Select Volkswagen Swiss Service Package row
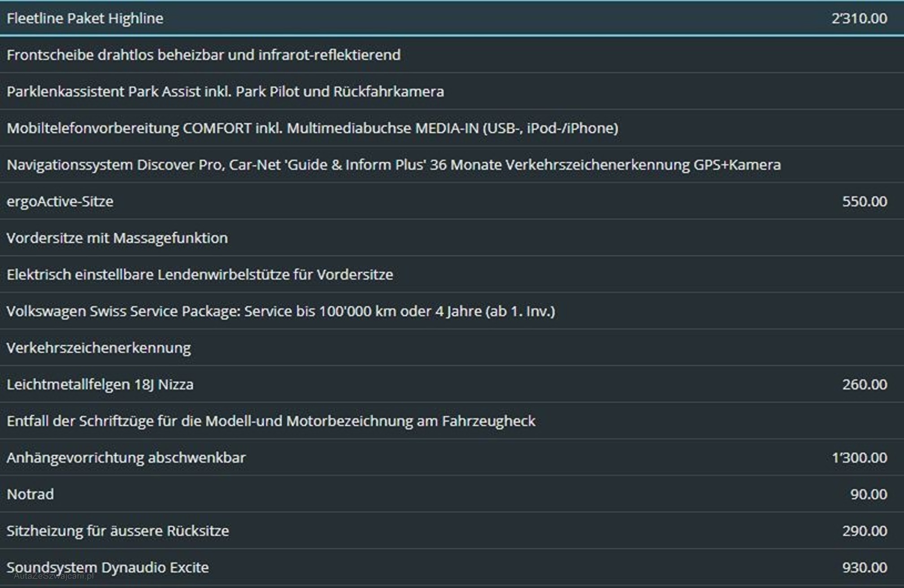 coord(452,311)
